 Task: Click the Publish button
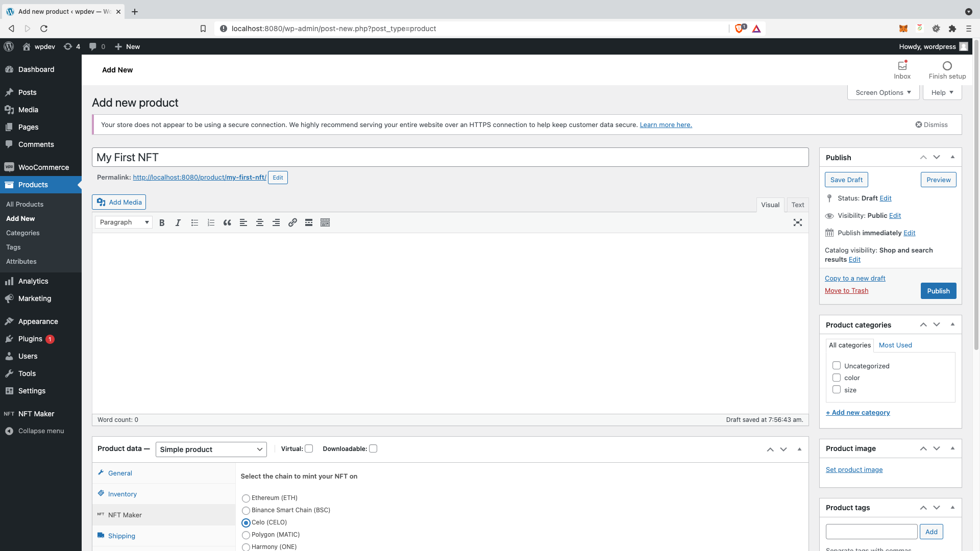pos(938,291)
